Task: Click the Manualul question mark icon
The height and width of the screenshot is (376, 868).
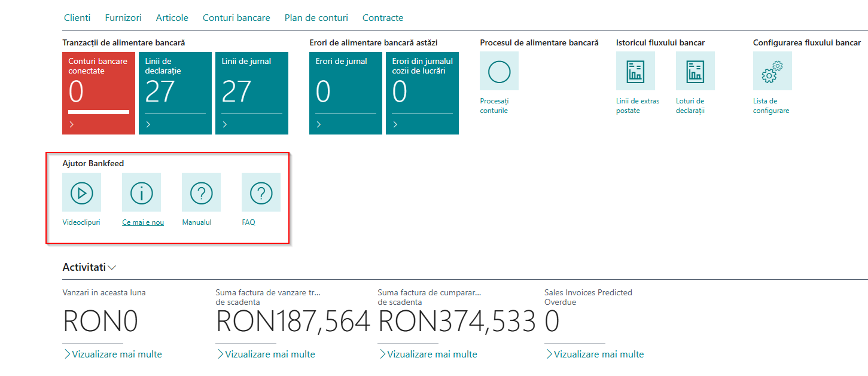Action: point(201,192)
